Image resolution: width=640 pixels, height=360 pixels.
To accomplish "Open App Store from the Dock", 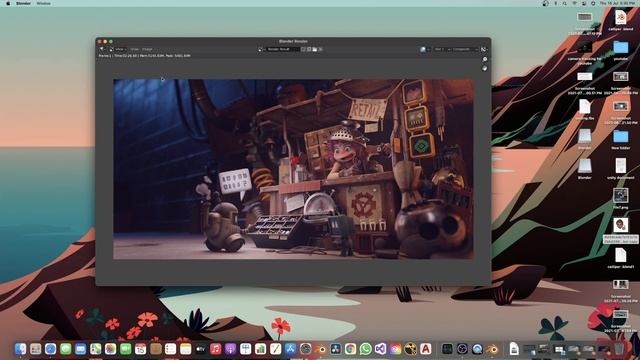I will pyautogui.click(x=291, y=349).
